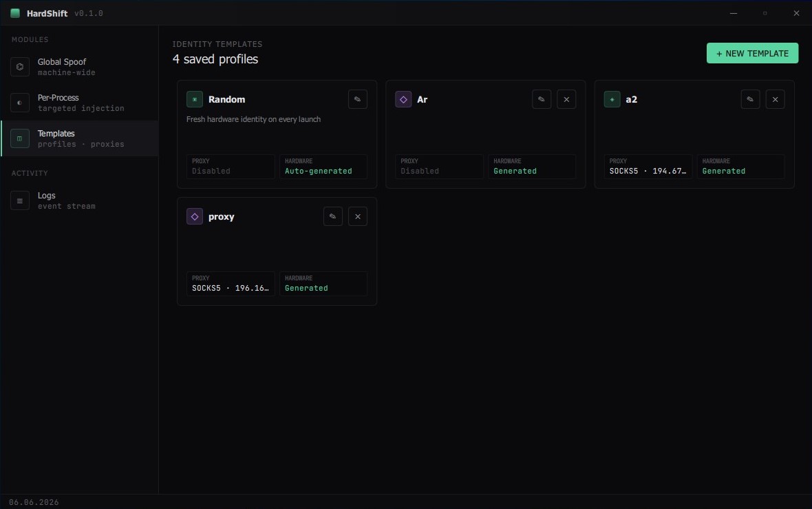Select the Templates module

(x=79, y=138)
